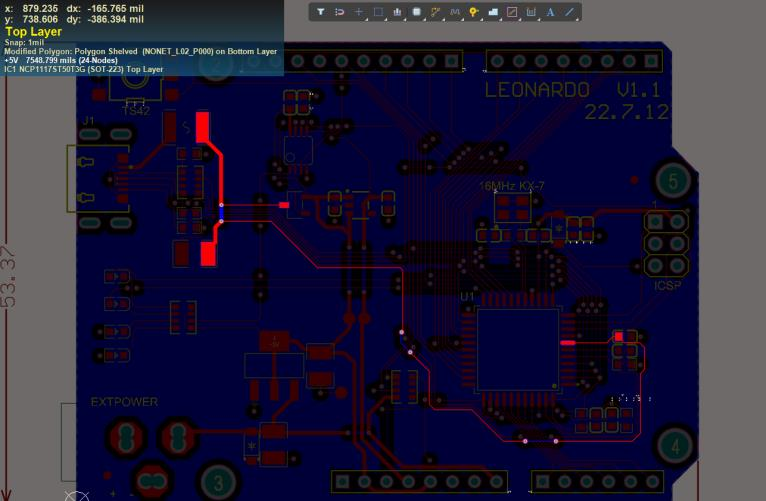
Task: Click the yellow place via icon
Action: coord(474,12)
